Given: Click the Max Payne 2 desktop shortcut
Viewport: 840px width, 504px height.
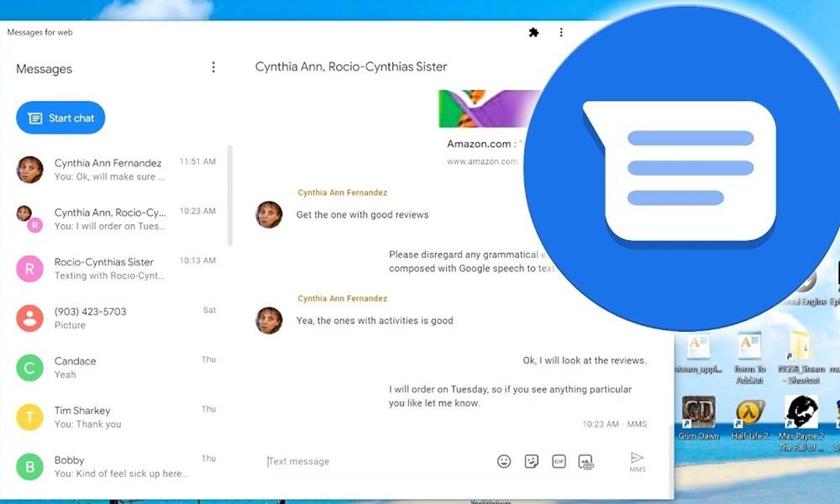Looking at the screenshot, I should (801, 423).
